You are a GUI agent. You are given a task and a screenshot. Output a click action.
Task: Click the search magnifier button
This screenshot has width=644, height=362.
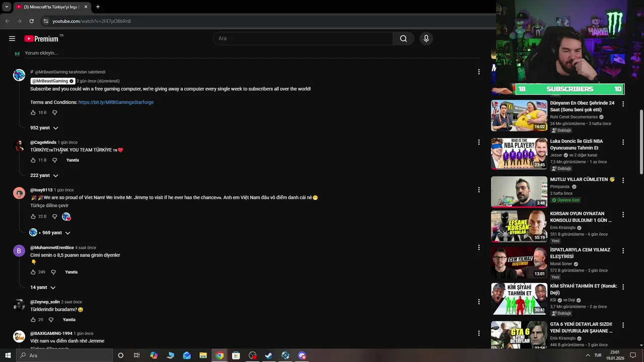pyautogui.click(x=404, y=39)
